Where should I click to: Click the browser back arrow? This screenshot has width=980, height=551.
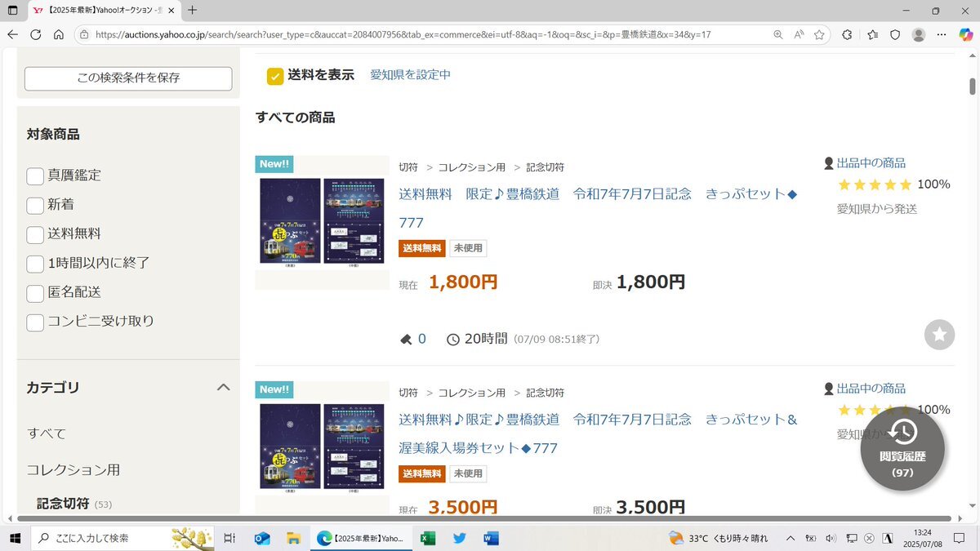[12, 34]
